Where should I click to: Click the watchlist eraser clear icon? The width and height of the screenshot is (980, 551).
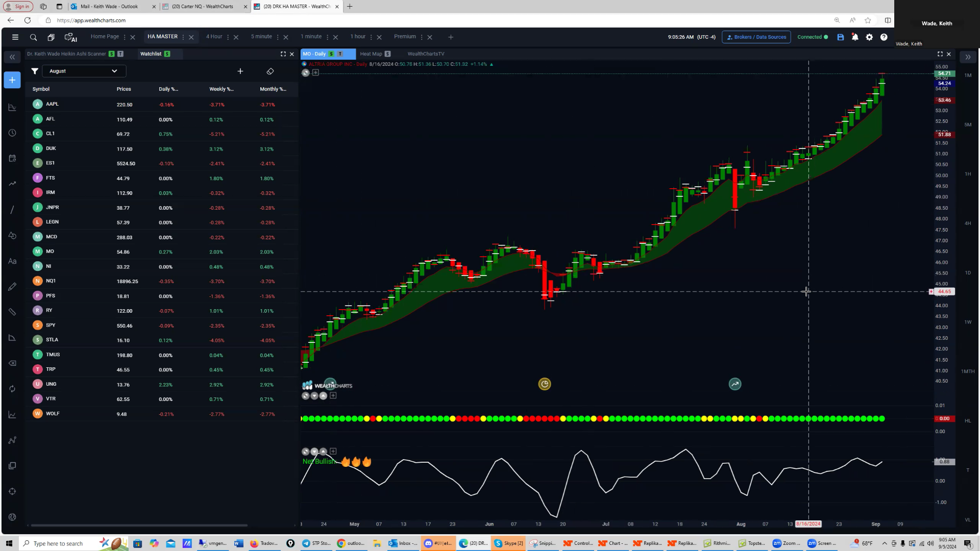click(270, 71)
